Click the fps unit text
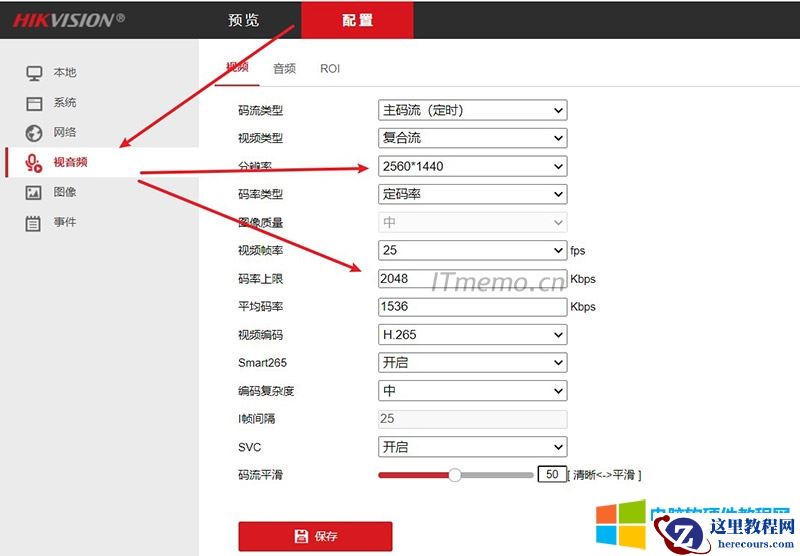The image size is (800, 556). pyautogui.click(x=578, y=251)
